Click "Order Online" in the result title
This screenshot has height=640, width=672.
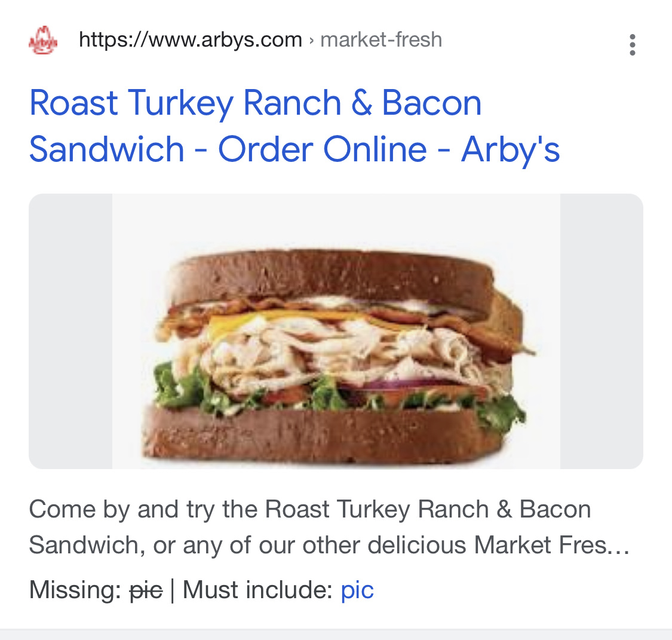[x=322, y=149]
